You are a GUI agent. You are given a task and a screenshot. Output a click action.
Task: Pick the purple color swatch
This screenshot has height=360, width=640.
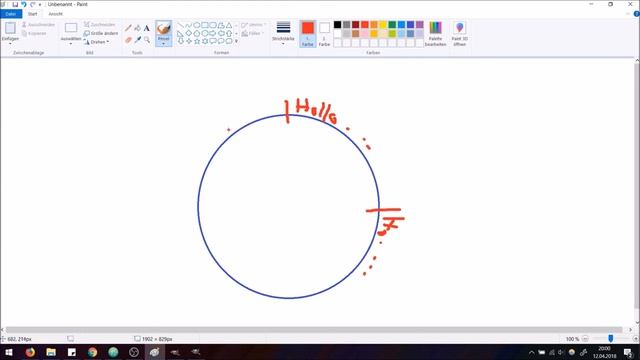[420, 25]
